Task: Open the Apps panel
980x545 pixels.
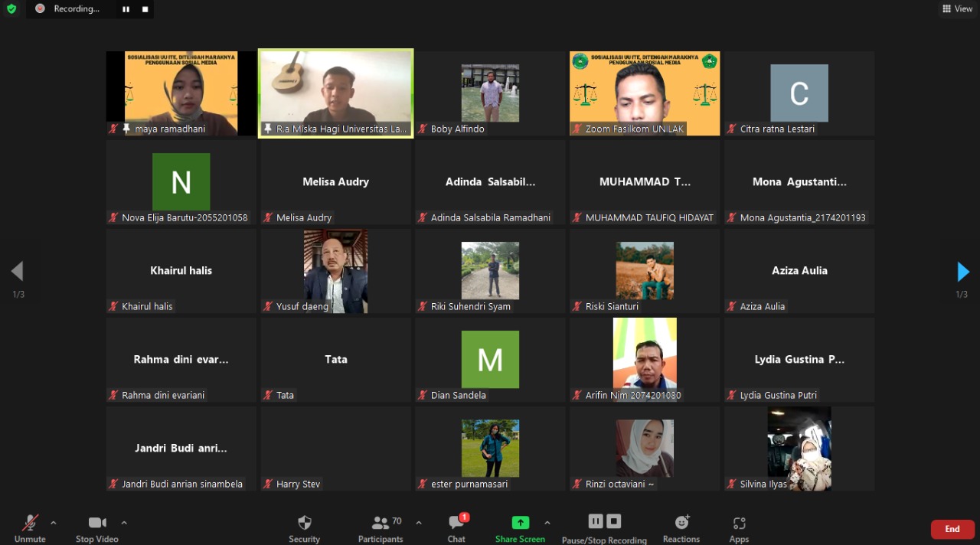Action: click(739, 529)
